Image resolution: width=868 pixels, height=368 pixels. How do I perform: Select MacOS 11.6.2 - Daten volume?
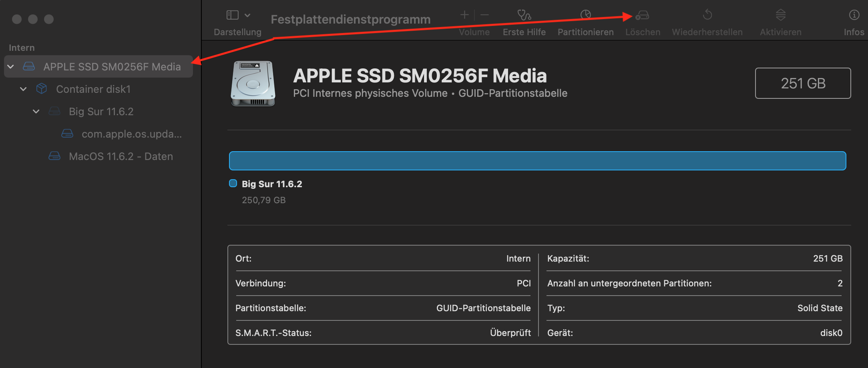pos(121,156)
